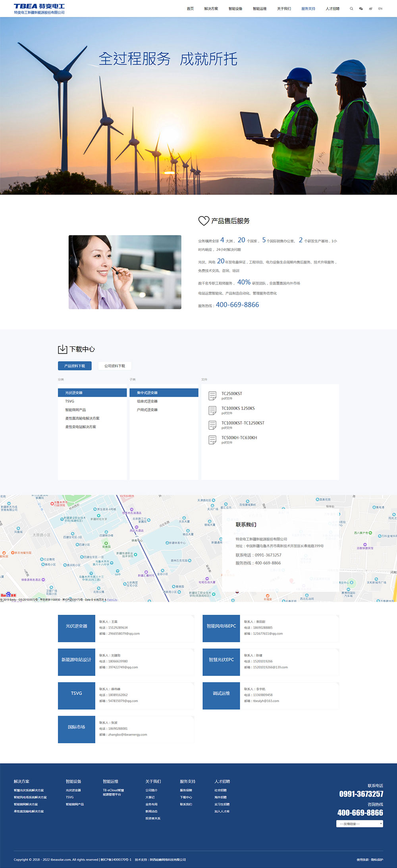This screenshot has height=868, width=397.
Task: Click the TC1000KST-TC1250KST document icon
Action: 212,425
